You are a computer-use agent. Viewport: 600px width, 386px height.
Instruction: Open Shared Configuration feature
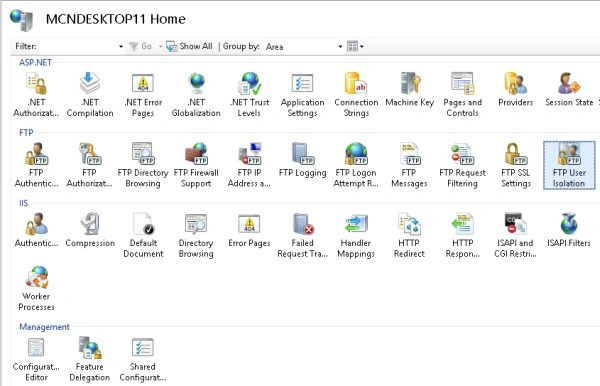click(x=143, y=359)
